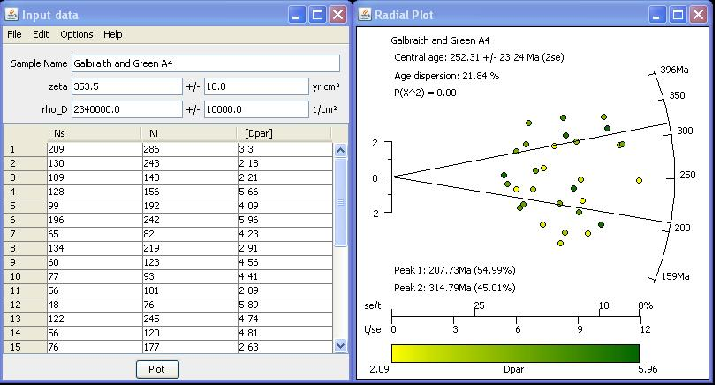Select Ns cell 196 in row 6
This screenshot has height=385, width=715.
pos(94,220)
